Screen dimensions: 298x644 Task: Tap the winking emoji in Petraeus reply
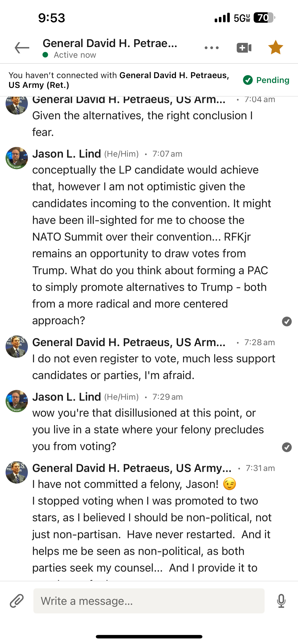[x=230, y=484]
